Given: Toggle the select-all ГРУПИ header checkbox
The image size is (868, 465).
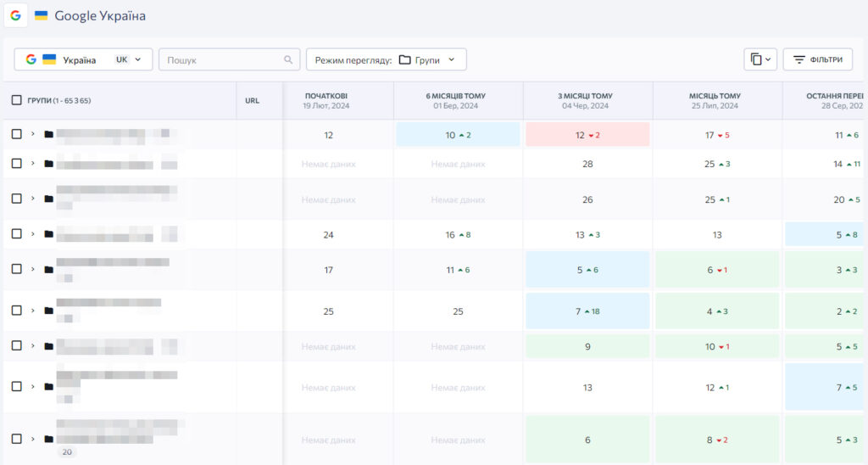Looking at the screenshot, I should (16, 100).
